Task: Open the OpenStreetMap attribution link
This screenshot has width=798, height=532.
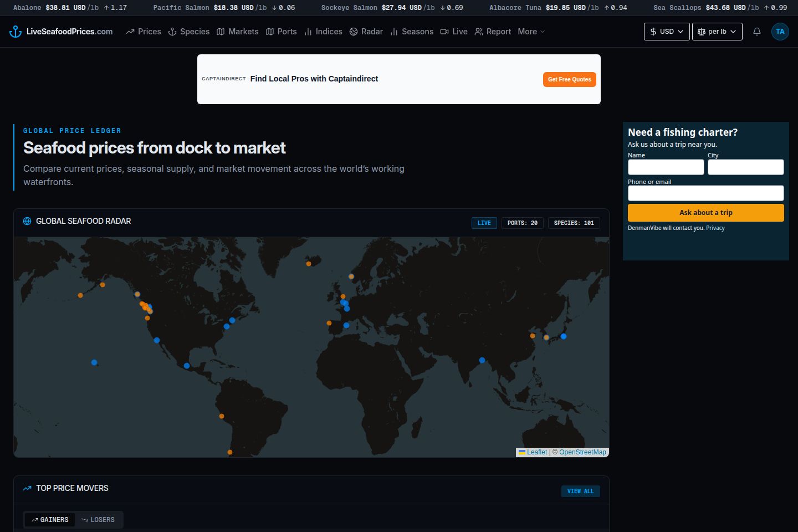Action: tap(582, 452)
